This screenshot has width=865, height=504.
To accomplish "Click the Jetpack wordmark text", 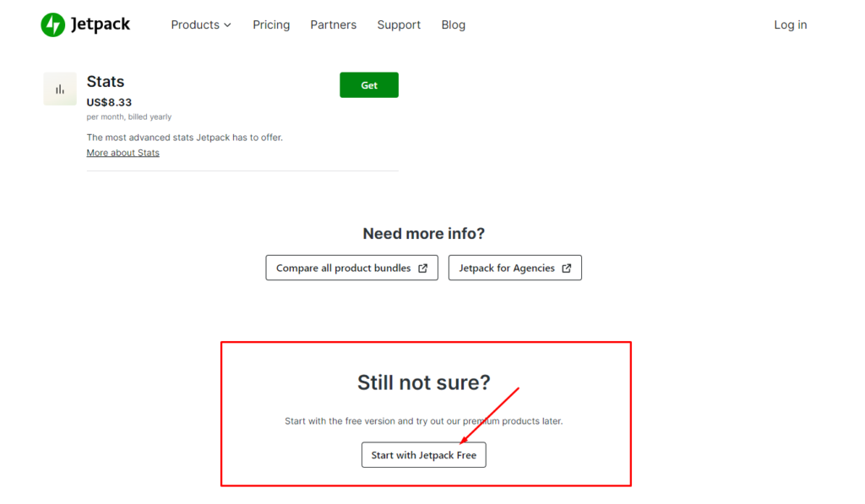I will (101, 24).
